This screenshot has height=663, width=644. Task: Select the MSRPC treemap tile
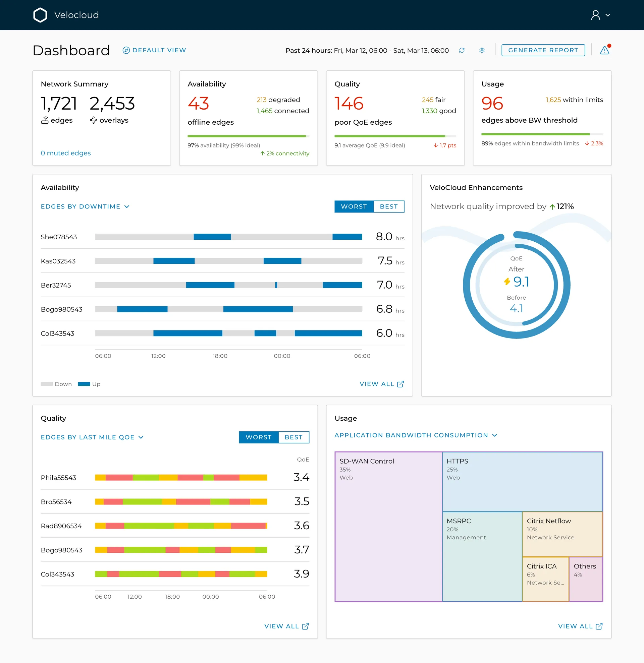pyautogui.click(x=482, y=557)
